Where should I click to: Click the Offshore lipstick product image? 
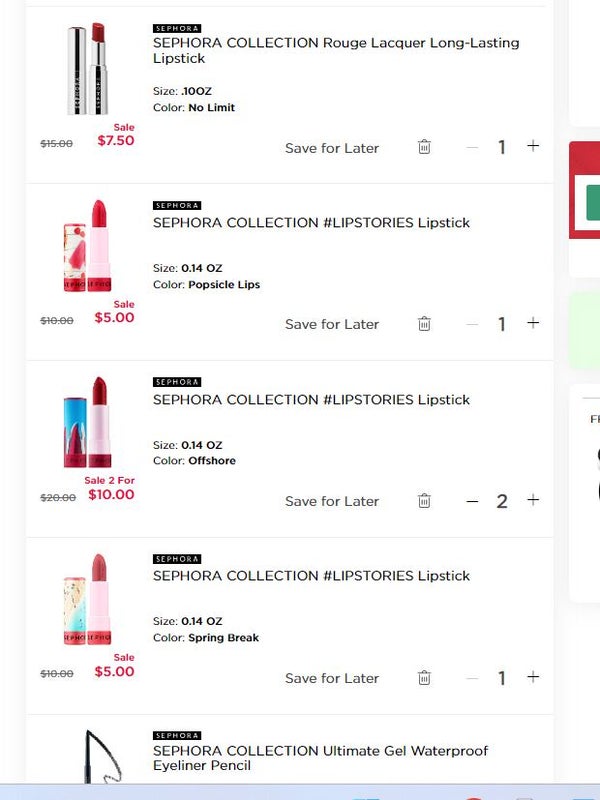pos(87,422)
